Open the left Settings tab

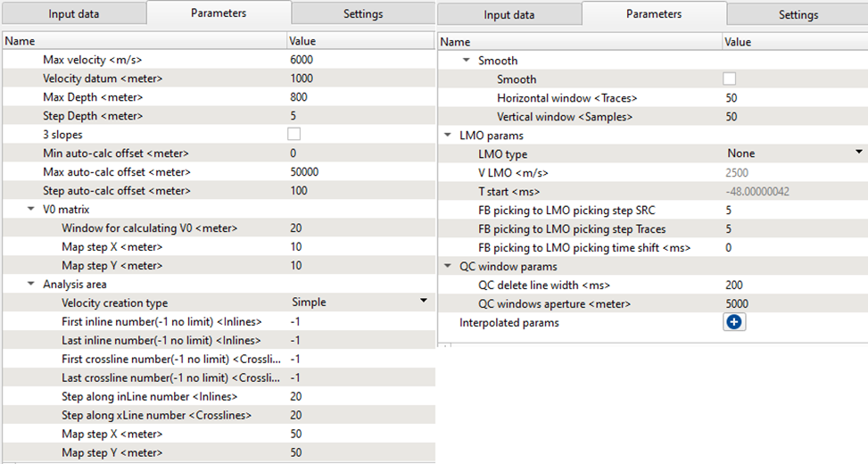click(363, 14)
